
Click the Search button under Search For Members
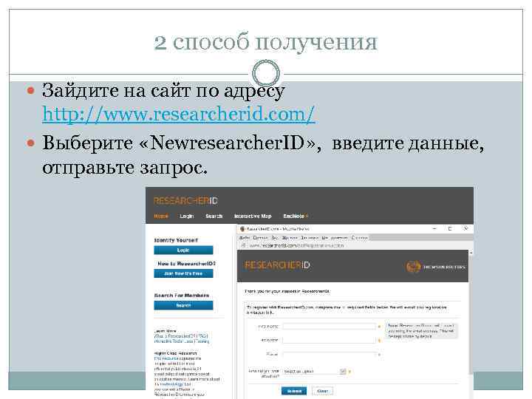[183, 305]
